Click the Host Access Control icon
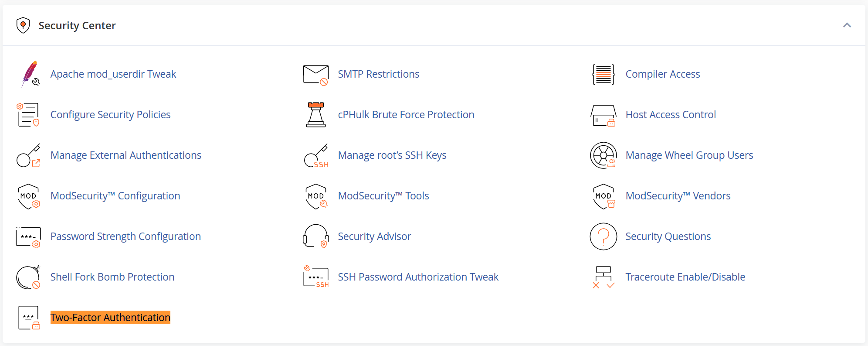868x346 pixels. click(604, 115)
